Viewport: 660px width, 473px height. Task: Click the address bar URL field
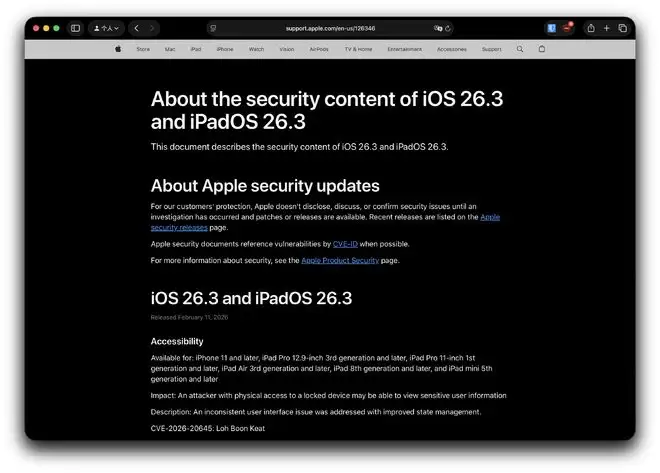click(330, 28)
